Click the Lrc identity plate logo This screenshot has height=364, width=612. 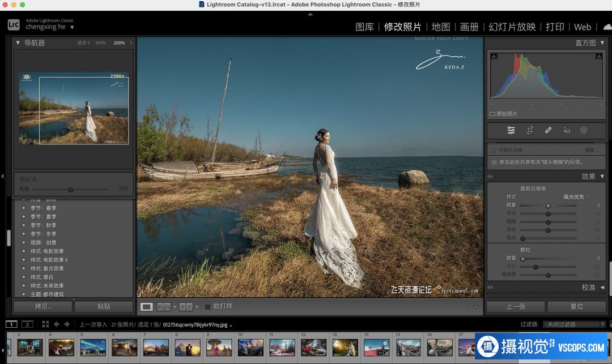point(14,24)
